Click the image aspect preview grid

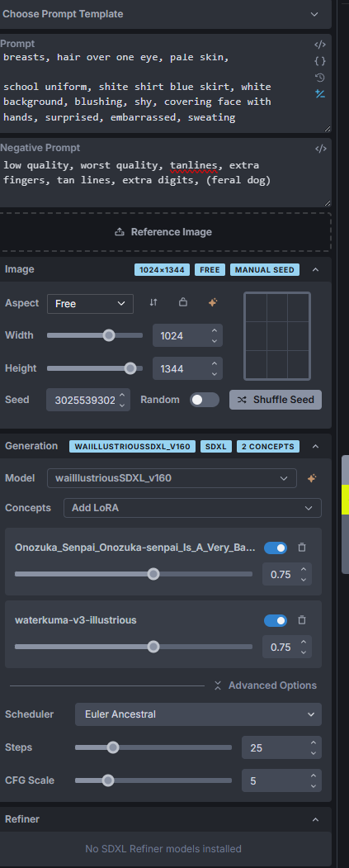[x=277, y=336]
